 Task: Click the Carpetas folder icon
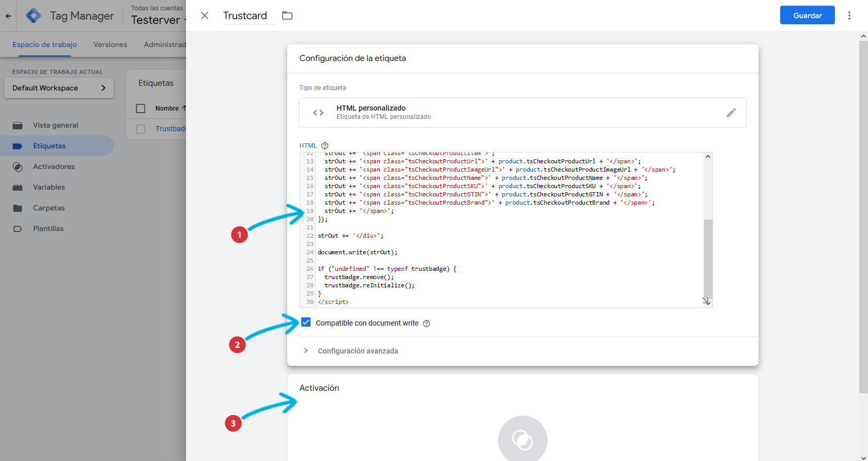point(18,208)
